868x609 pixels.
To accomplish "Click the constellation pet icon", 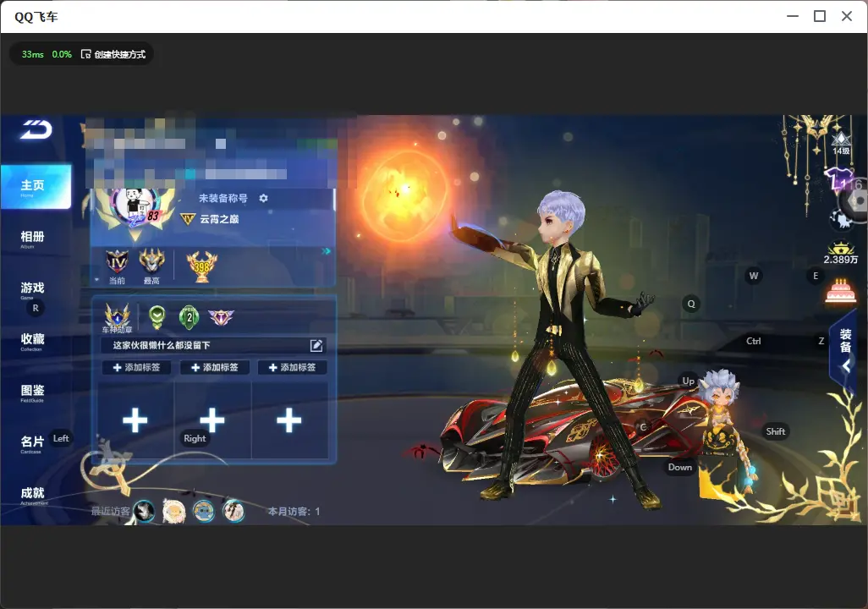I will pyautogui.click(x=842, y=220).
